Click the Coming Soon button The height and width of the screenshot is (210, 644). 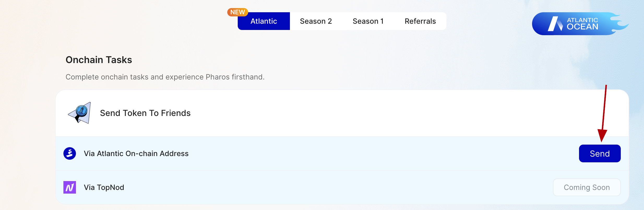point(587,187)
